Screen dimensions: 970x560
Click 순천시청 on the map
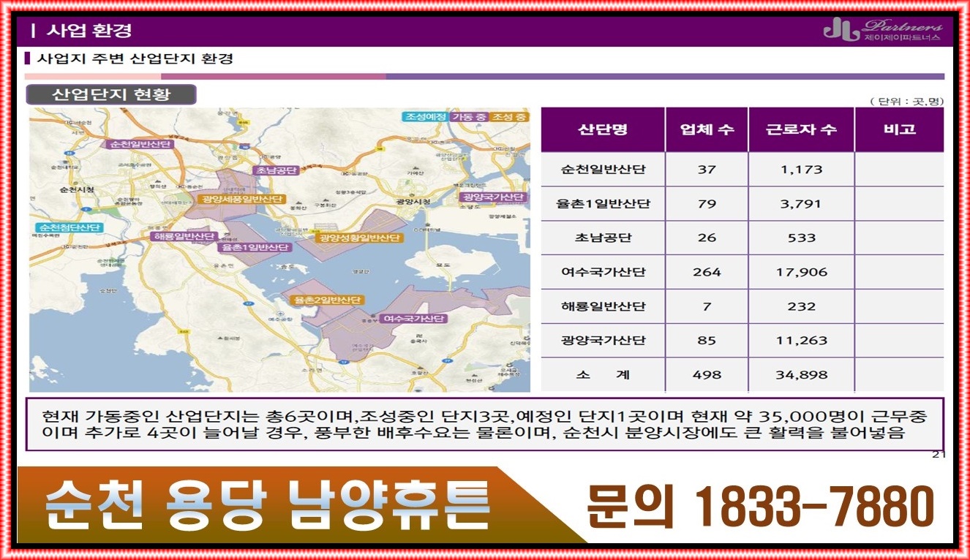pos(78,189)
